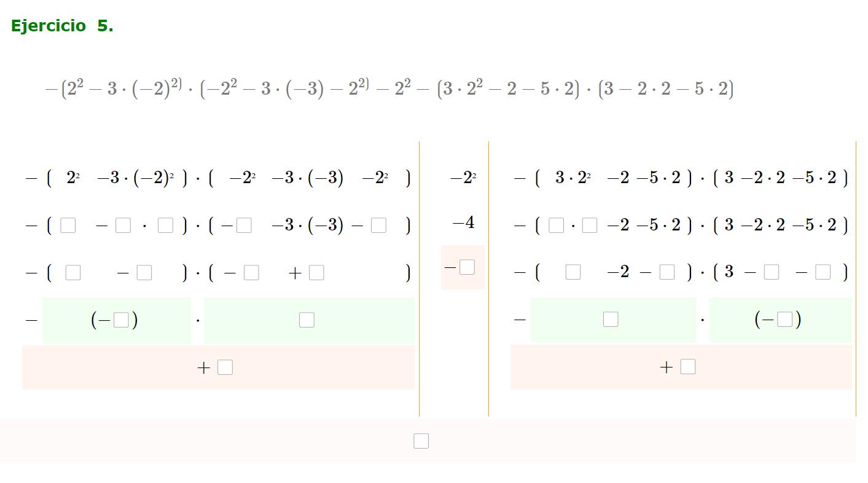
Task: Select the last box in right block's third row
Action: [x=823, y=272]
